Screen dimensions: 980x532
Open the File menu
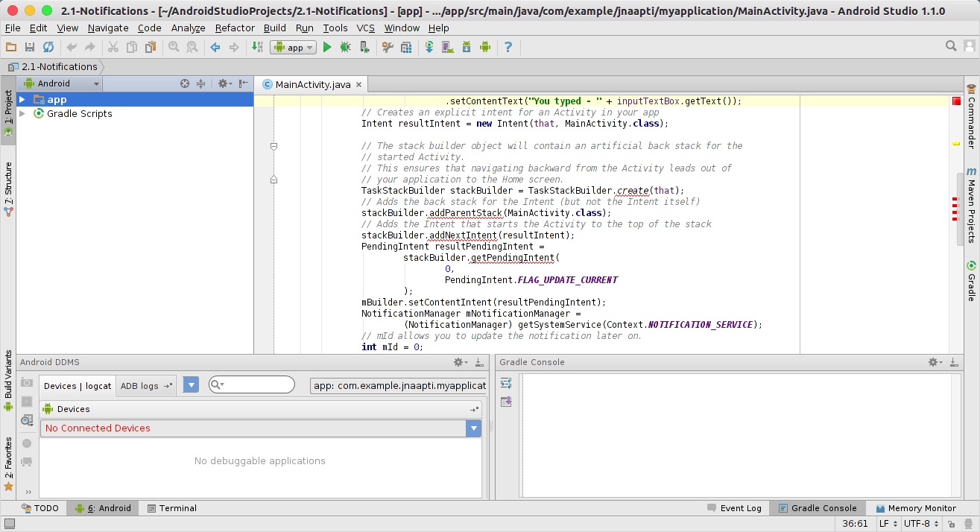click(x=13, y=28)
